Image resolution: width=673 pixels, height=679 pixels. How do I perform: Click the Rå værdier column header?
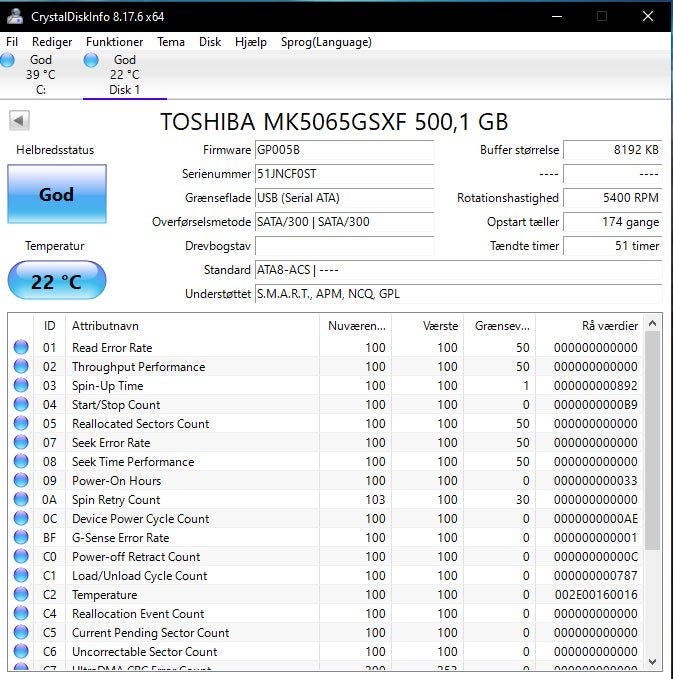(x=609, y=326)
